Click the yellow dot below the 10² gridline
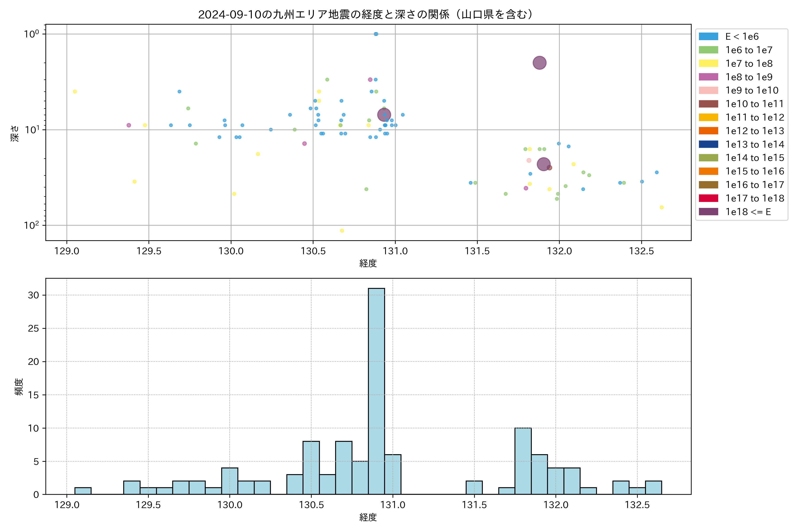798x532 pixels. 342,231
